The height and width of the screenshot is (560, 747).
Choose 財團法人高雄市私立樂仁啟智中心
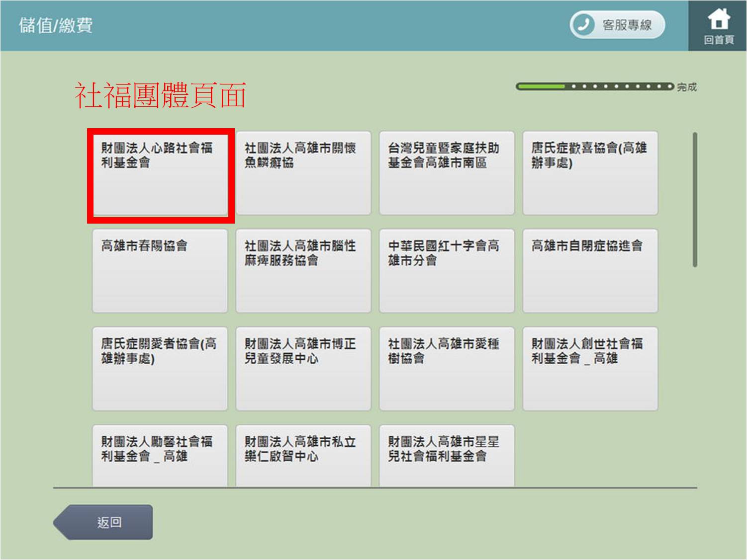click(303, 456)
